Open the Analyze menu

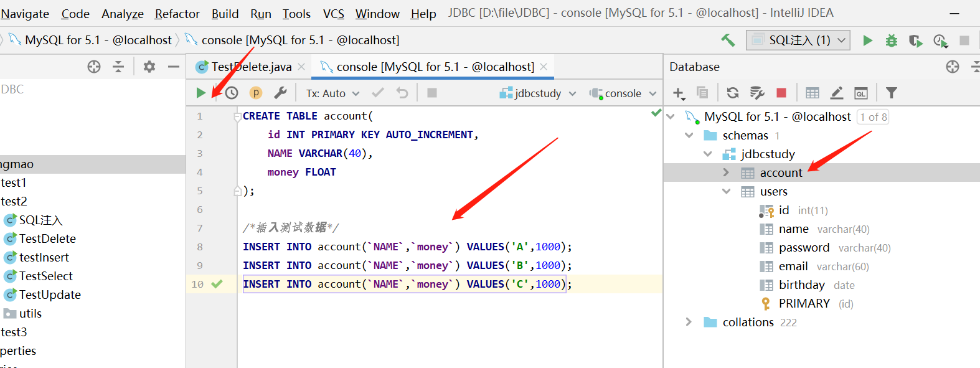click(x=123, y=14)
